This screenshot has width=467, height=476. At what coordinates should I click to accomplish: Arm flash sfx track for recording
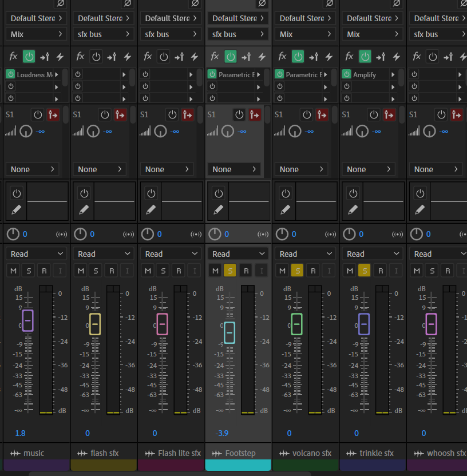pos(112,271)
